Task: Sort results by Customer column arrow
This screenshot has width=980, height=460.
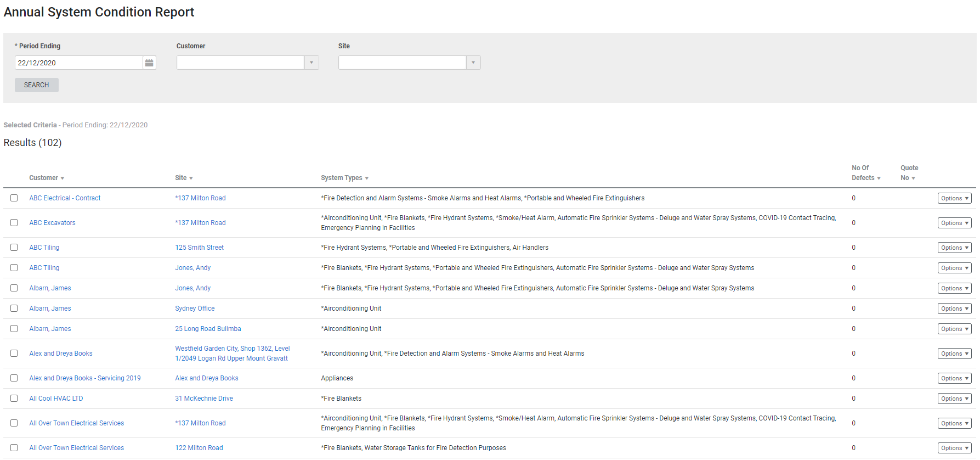Action: [63, 178]
